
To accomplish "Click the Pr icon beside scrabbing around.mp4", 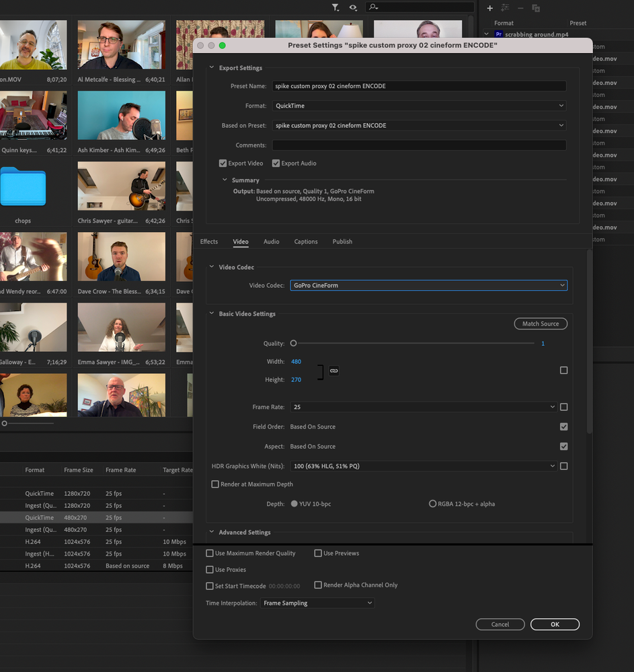I will tap(499, 34).
